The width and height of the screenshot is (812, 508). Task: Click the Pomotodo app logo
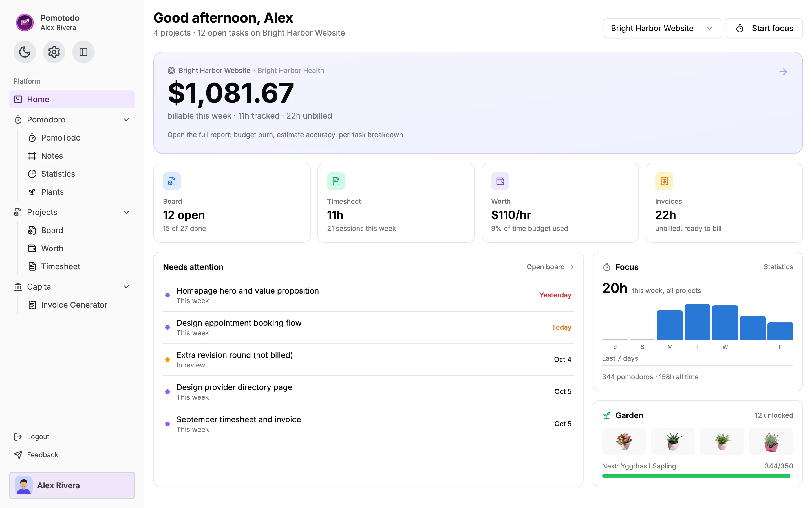point(25,23)
